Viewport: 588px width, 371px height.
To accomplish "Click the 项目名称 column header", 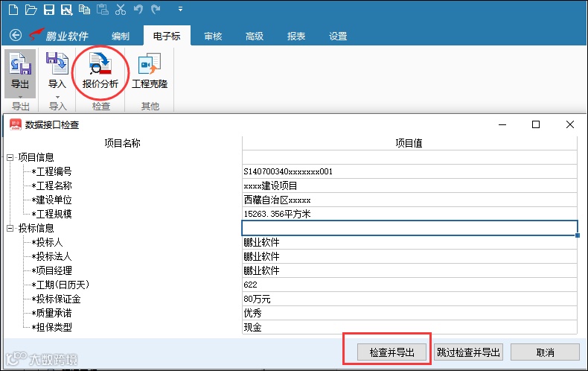I will click(x=123, y=143).
